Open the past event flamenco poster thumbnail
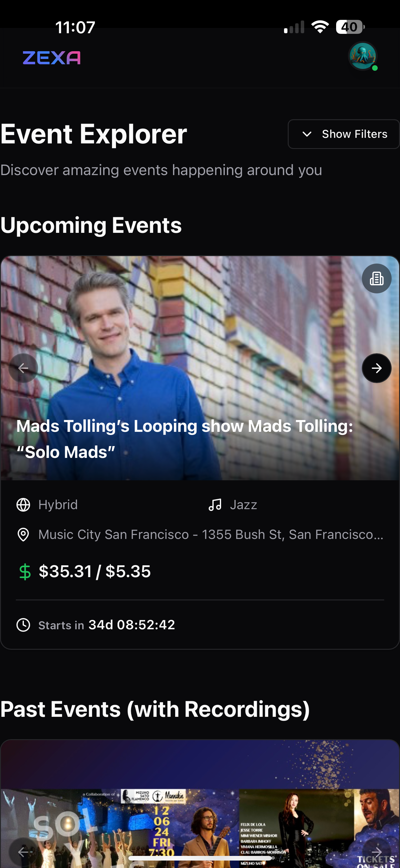The width and height of the screenshot is (400, 868). pos(200,804)
